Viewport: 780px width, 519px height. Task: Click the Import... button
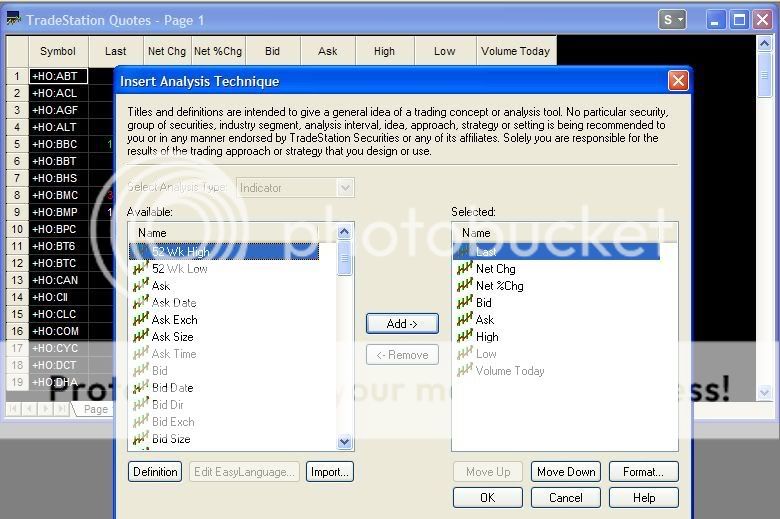[330, 472]
